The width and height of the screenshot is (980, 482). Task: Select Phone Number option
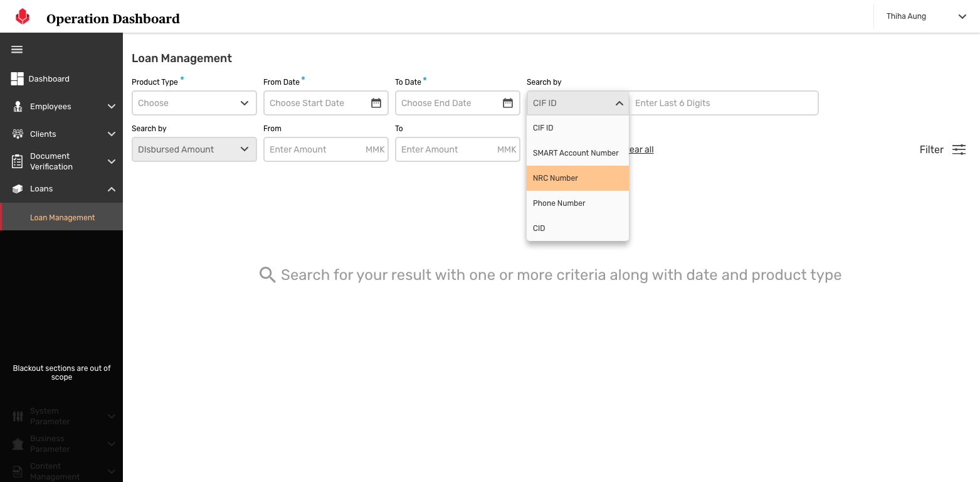tap(577, 203)
